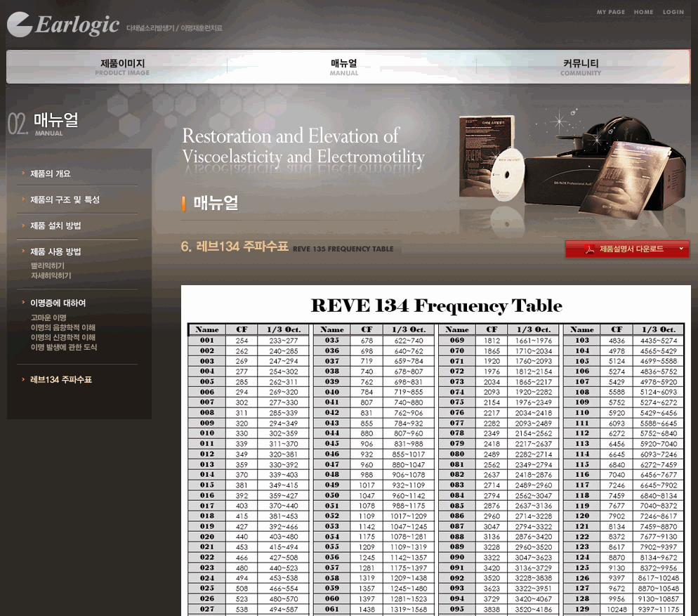Click the 6. 레브134 주파수표 heading
Image resolution: width=698 pixels, height=616 pixels.
click(x=235, y=247)
